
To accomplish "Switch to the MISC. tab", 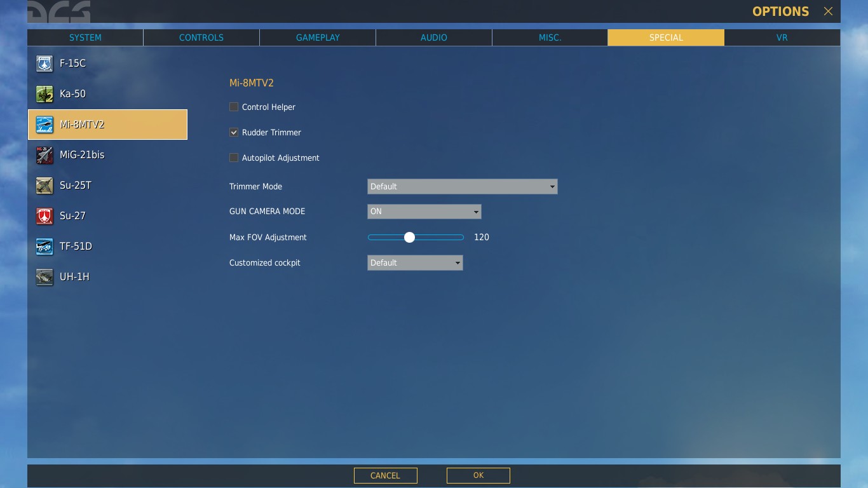I will tap(550, 37).
